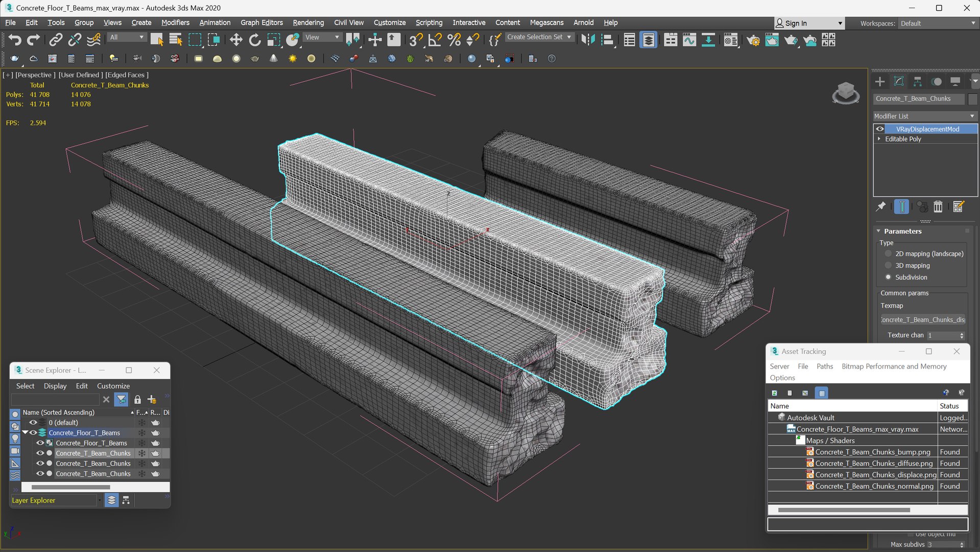Select Concrete_T_Beam_Chunks_displace.png row

point(868,475)
